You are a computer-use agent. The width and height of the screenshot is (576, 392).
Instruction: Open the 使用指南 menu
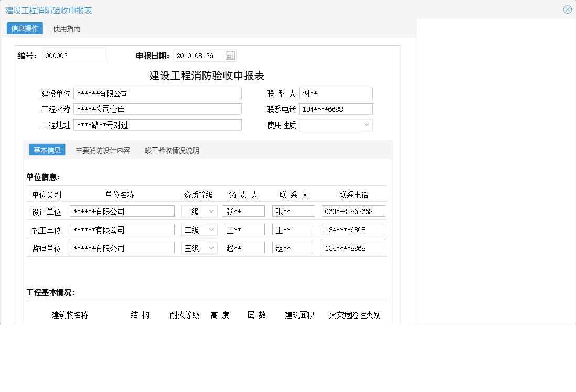tap(67, 28)
